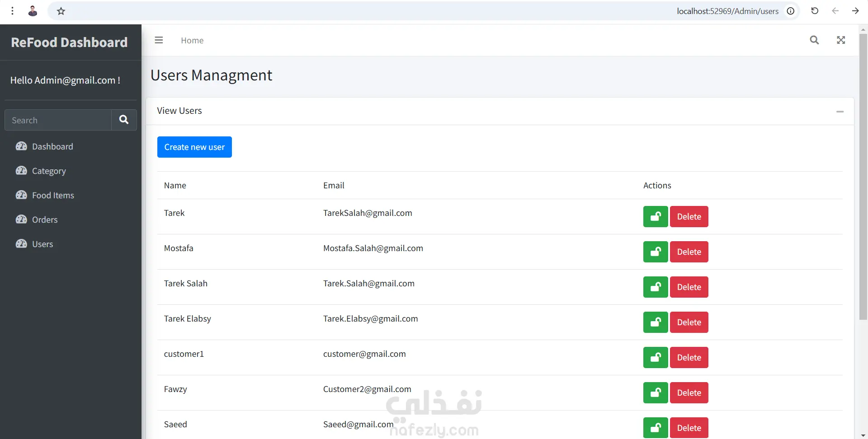Screen dimensions: 868x439
Task: Click the browser address bar URL
Action: click(727, 11)
